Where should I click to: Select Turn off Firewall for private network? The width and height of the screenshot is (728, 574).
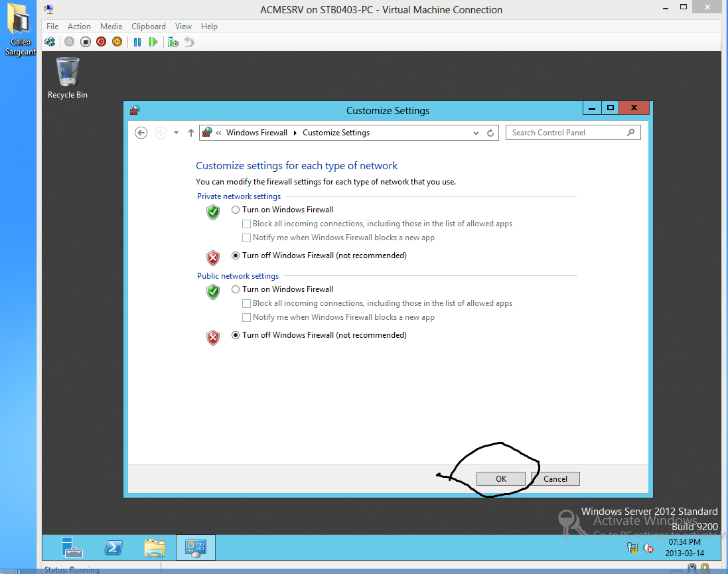[236, 255]
